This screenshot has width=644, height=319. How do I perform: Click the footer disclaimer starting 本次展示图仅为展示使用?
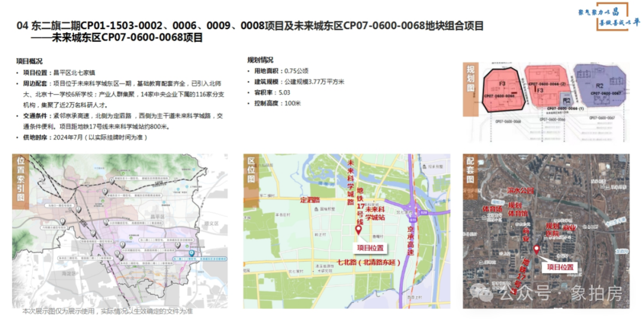107,311
